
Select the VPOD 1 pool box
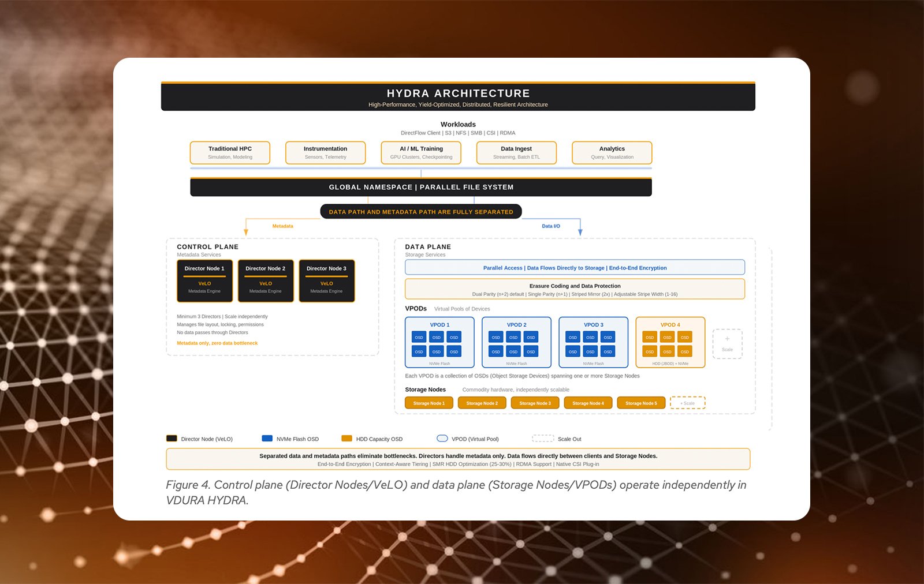(439, 342)
